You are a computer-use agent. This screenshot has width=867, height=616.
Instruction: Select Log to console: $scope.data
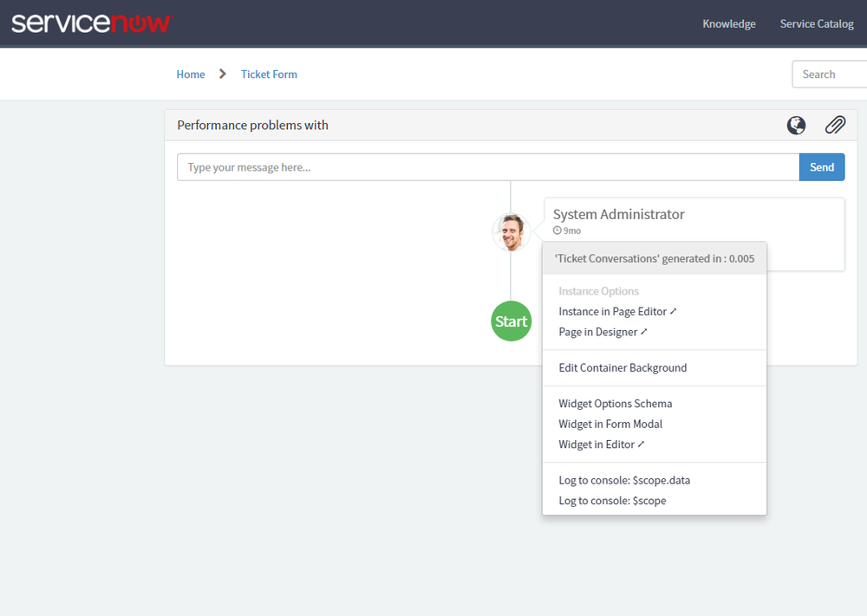pyautogui.click(x=624, y=479)
